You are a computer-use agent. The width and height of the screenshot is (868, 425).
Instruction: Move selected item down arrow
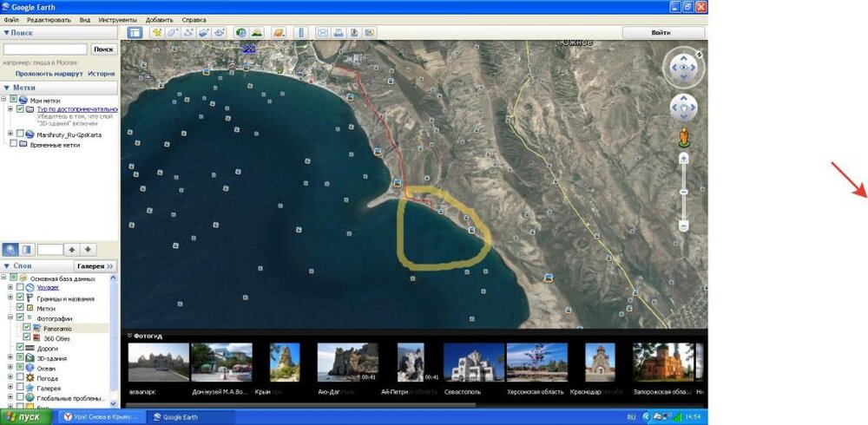tap(88, 250)
